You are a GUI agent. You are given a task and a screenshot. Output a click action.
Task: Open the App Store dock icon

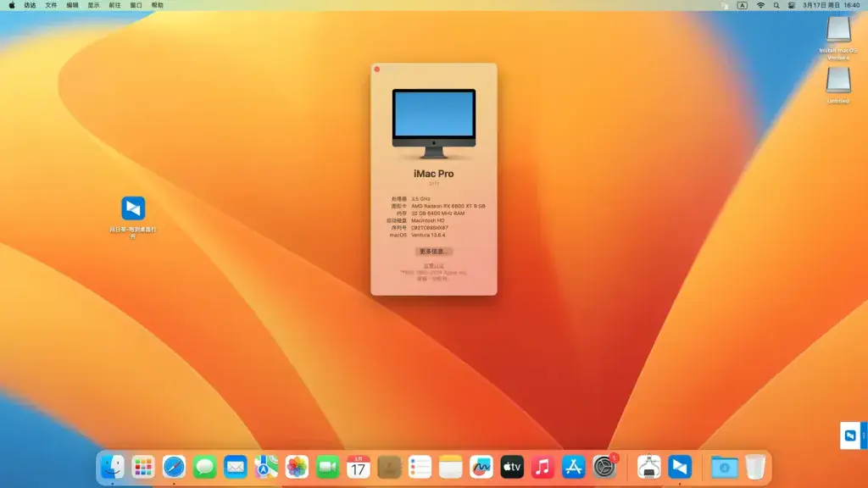574,468
